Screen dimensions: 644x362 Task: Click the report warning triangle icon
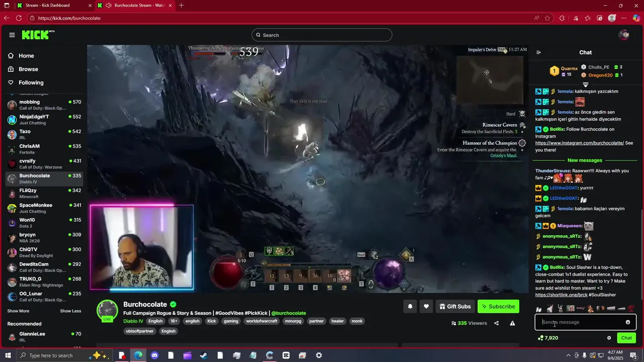(512, 323)
